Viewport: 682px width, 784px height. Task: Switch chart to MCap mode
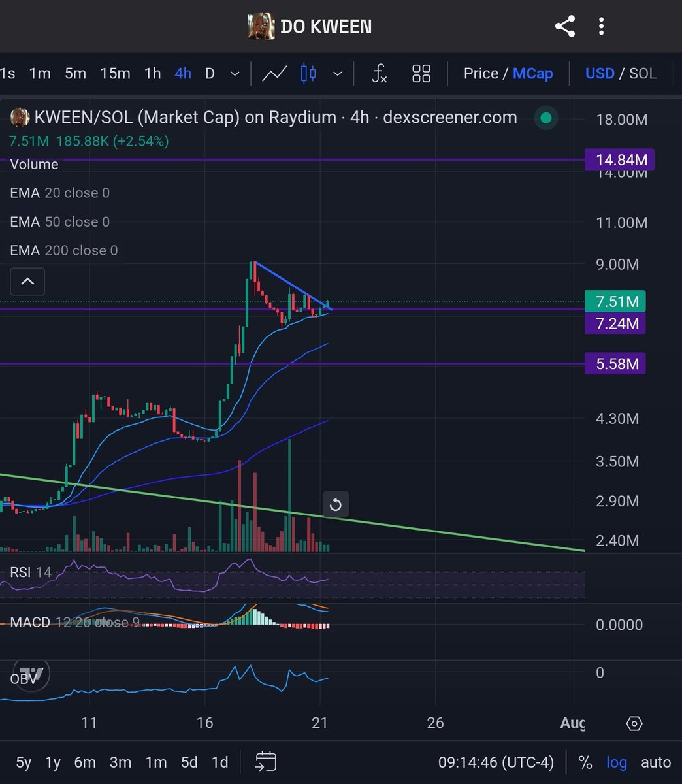(532, 74)
